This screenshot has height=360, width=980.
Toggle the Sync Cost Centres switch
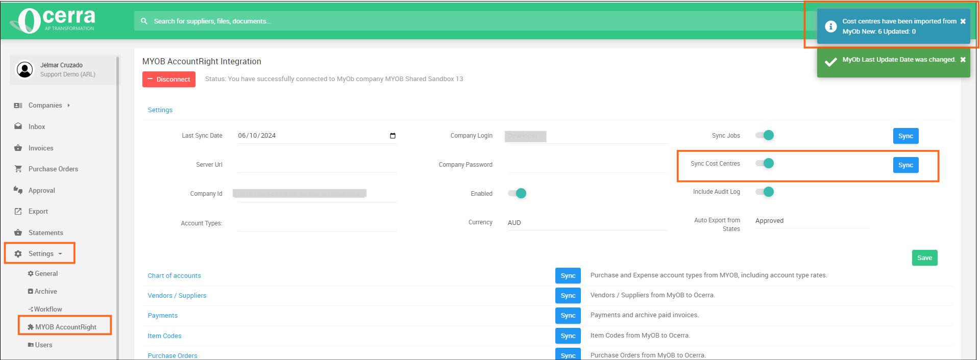765,163
